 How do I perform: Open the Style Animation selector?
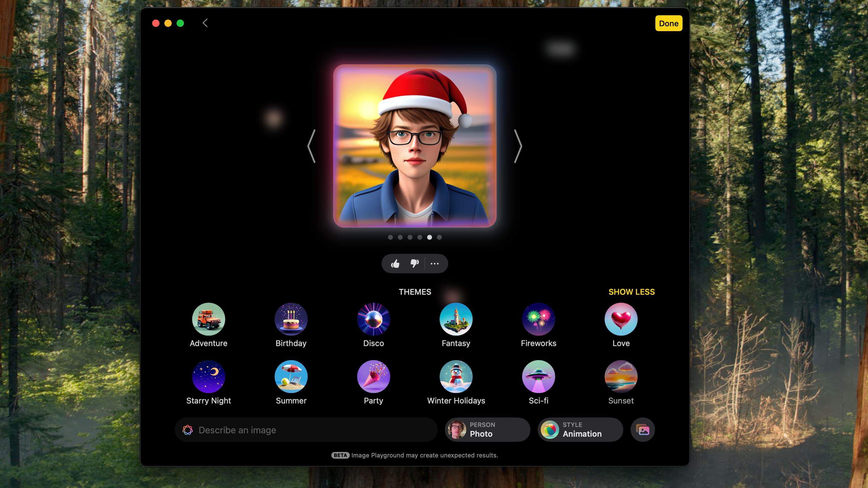tap(580, 430)
